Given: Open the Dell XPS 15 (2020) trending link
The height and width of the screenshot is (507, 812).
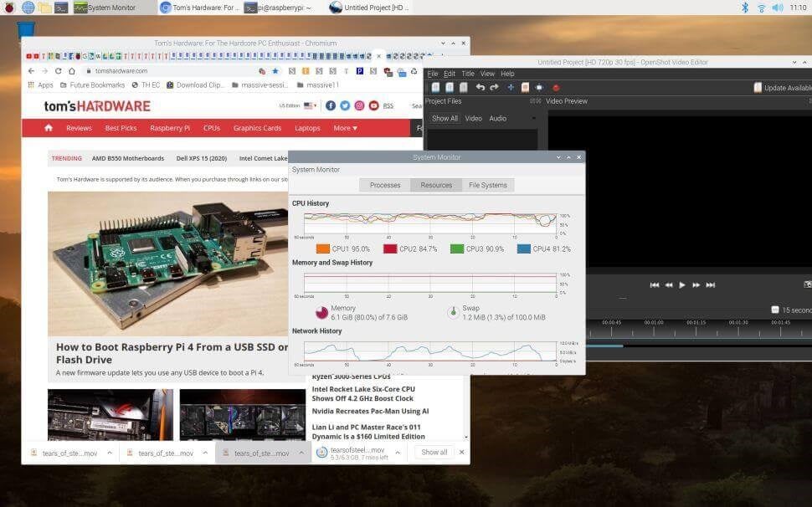Looking at the screenshot, I should point(202,158).
